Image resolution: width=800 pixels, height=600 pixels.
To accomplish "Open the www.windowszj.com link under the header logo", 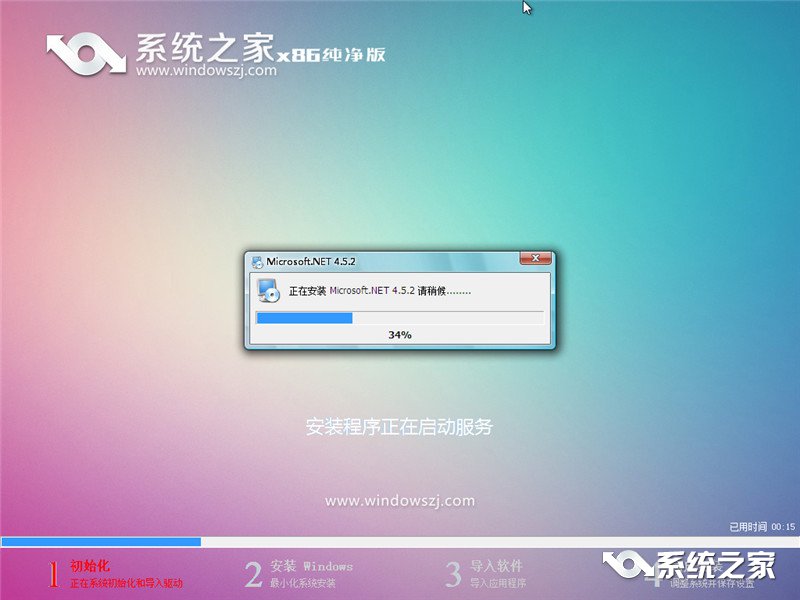I will pyautogui.click(x=207, y=72).
